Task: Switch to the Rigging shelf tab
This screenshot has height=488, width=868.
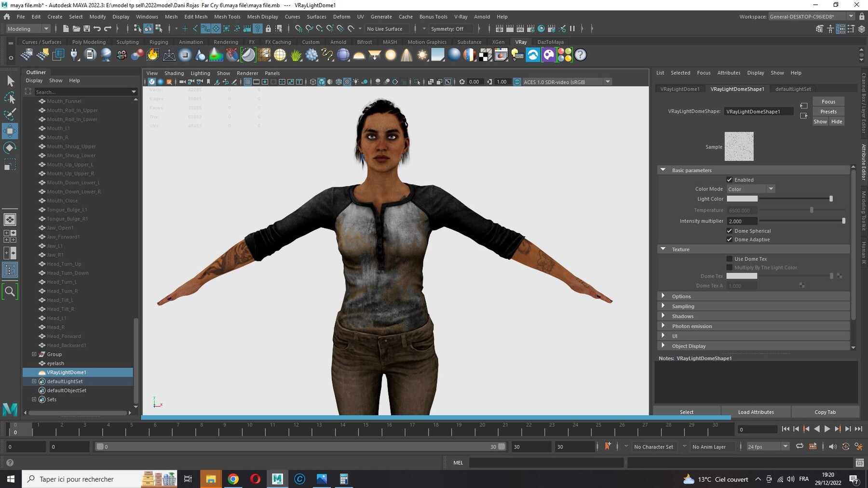Action: click(159, 42)
